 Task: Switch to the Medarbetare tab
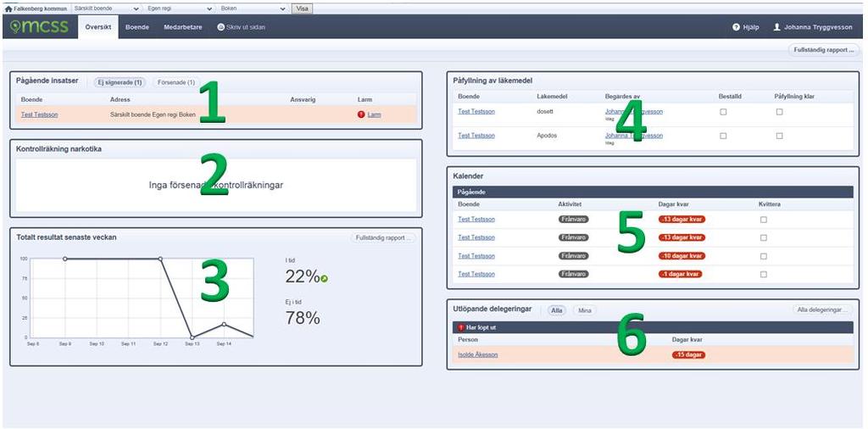coord(183,26)
